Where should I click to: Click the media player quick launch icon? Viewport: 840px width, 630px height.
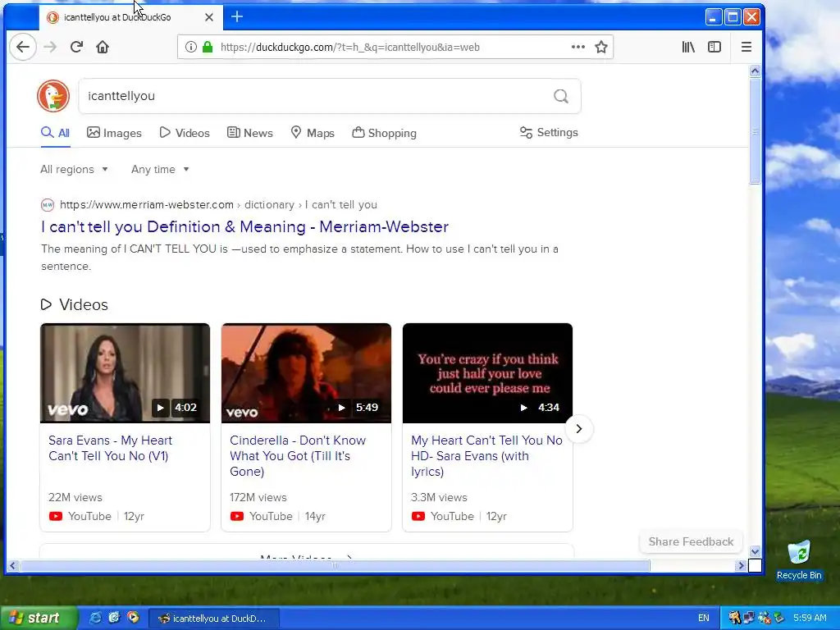click(133, 618)
